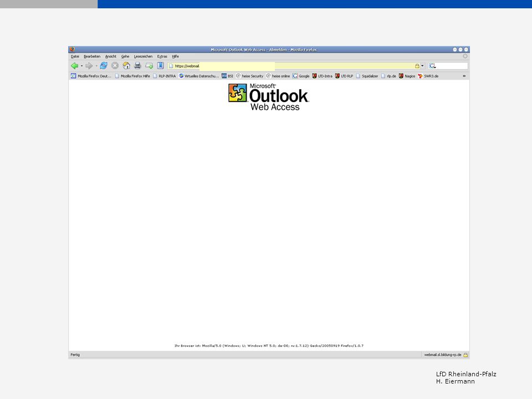532x399 pixels.
Task: Open Mozilla Firefox Deut... bookmark
Action: point(91,76)
